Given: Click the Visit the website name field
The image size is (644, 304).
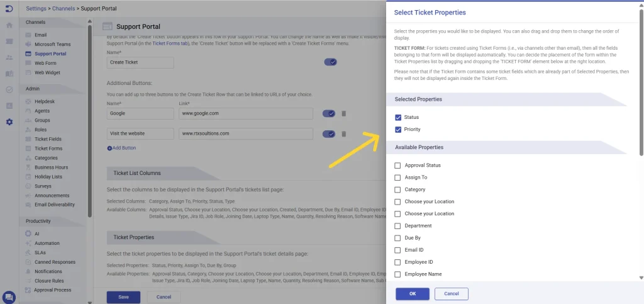Looking at the screenshot, I should (x=140, y=134).
